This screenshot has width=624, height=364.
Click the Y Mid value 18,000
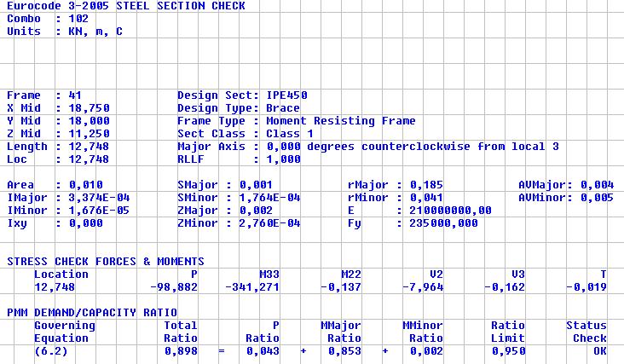click(90, 121)
